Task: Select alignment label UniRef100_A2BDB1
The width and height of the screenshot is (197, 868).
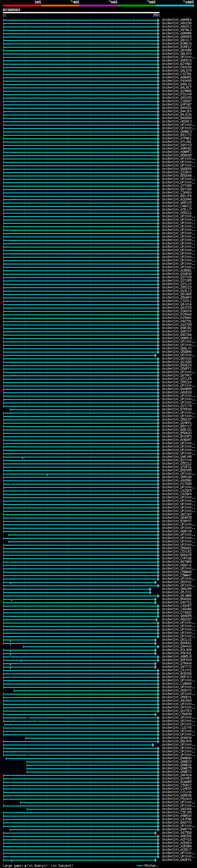Action: coord(177,271)
